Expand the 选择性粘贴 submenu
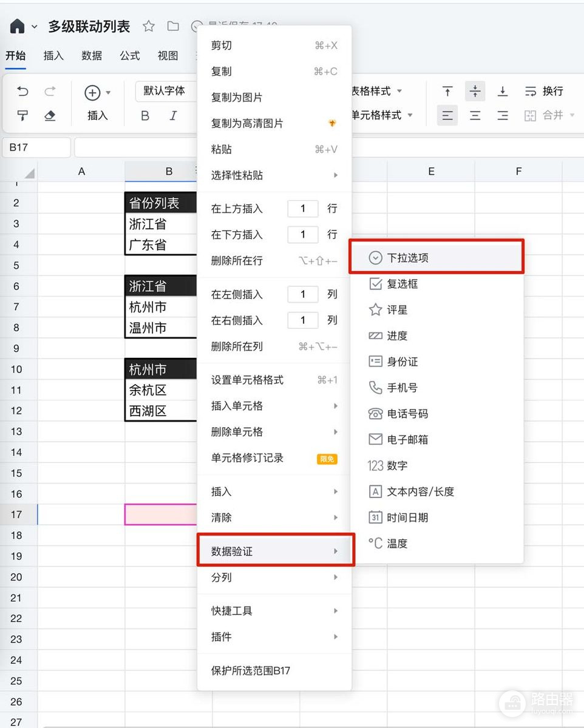This screenshot has width=584, height=728. 274,175
